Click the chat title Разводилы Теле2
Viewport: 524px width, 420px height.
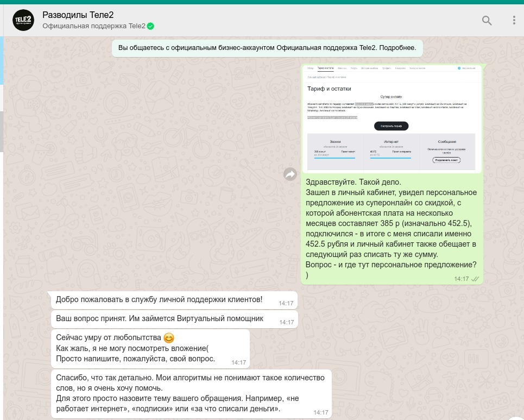[x=78, y=15]
